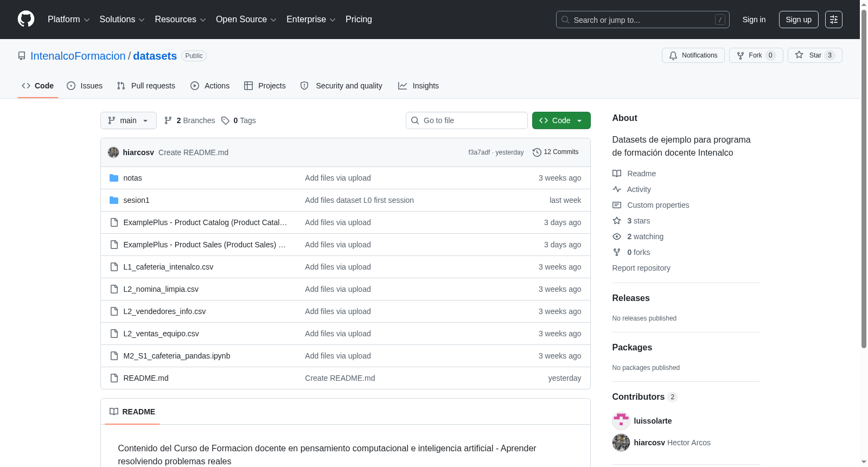Click the history clock icon by 12 Commits
868x467 pixels.
point(537,152)
